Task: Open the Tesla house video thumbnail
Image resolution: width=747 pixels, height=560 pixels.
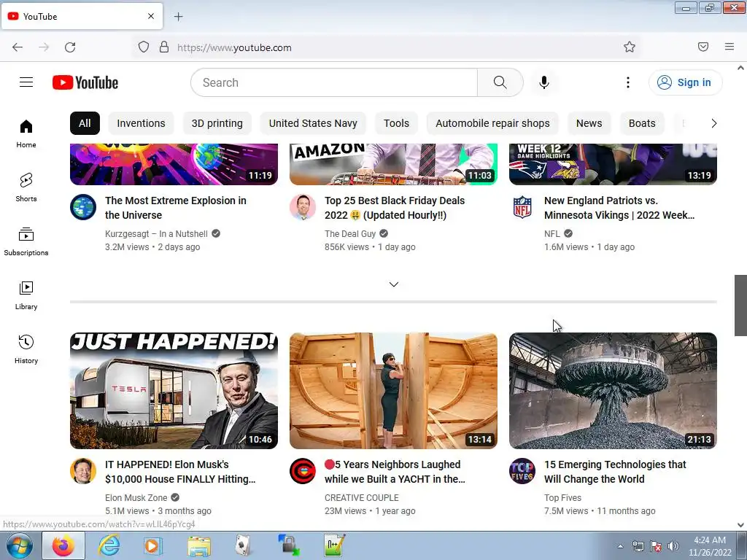Action: [x=174, y=391]
